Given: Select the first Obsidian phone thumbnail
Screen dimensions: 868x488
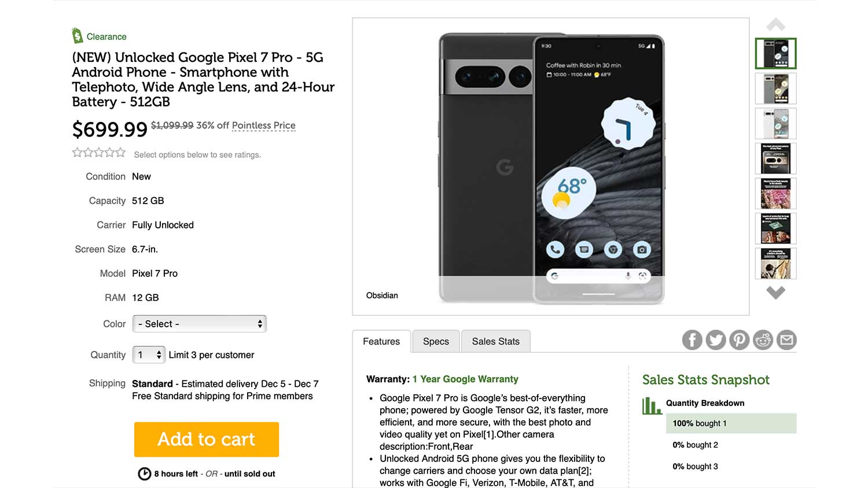Looking at the screenshot, I should tap(775, 54).
